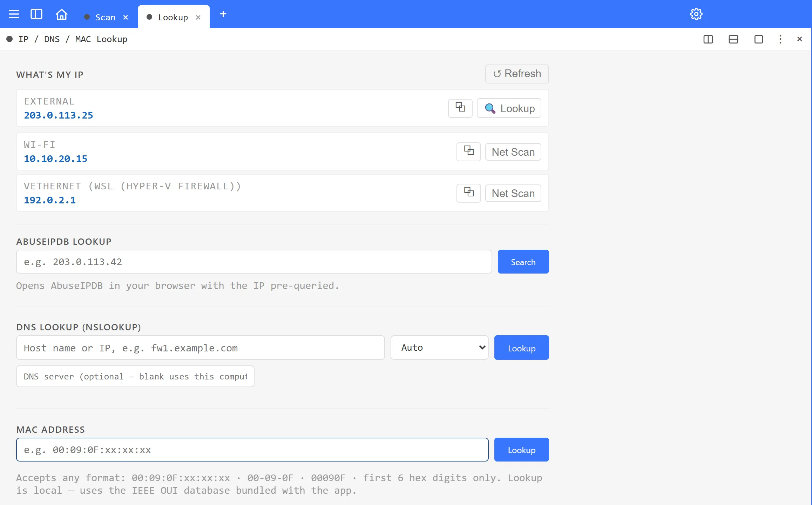Click the MAC address input field

252,450
